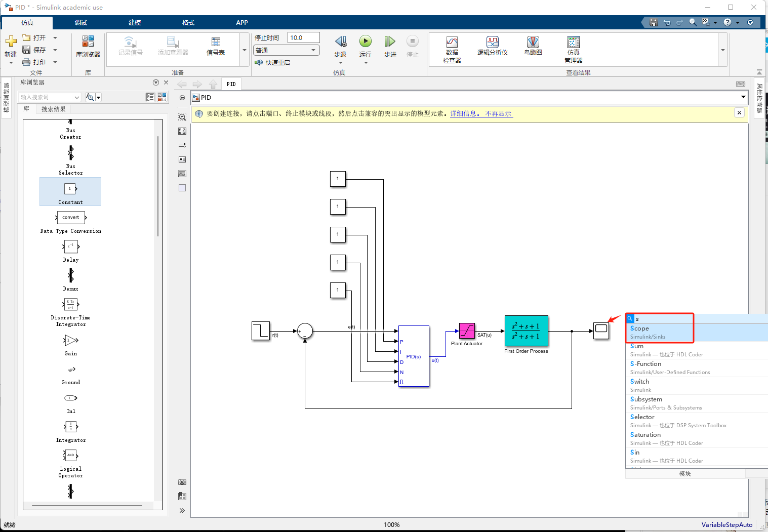The width and height of the screenshot is (768, 532).
Task: Choose Scope from quick insert list
Action: 697,332
